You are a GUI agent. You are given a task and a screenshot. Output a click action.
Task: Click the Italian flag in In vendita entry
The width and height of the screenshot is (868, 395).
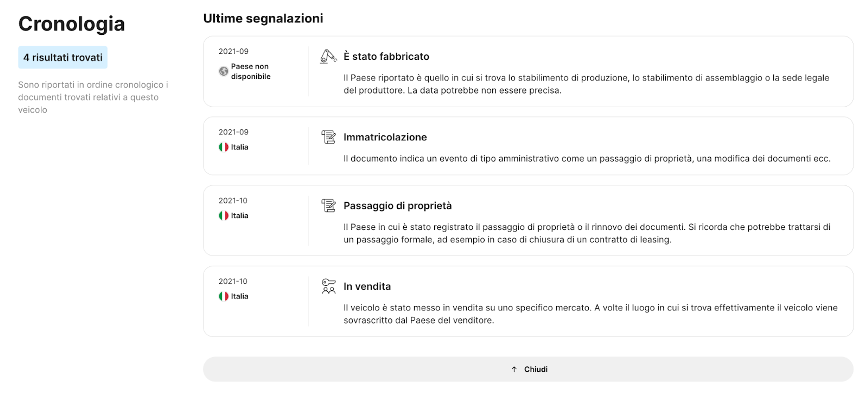click(223, 296)
